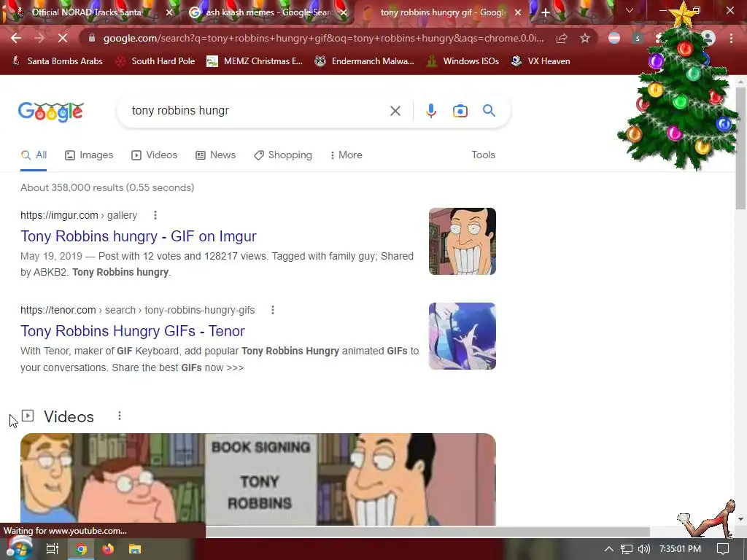Open the Windows Start menu
The width and height of the screenshot is (747, 560).
click(x=19, y=548)
